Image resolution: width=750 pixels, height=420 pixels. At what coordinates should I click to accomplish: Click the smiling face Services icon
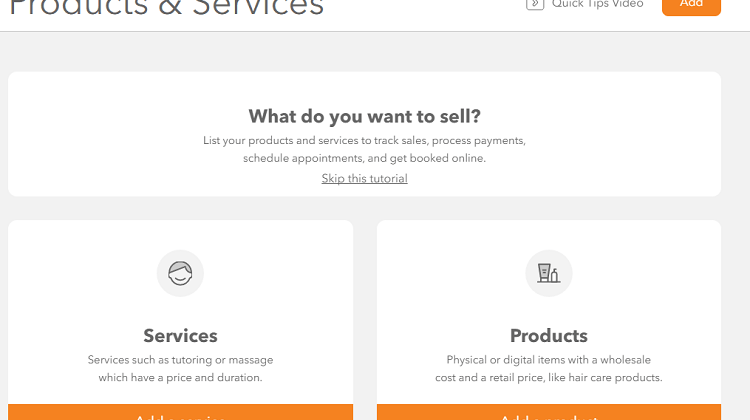180,273
